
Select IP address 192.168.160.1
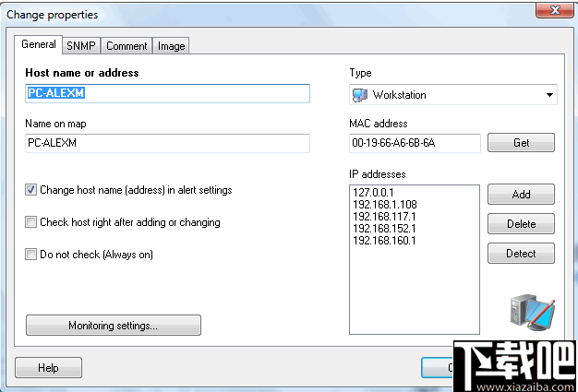click(384, 241)
